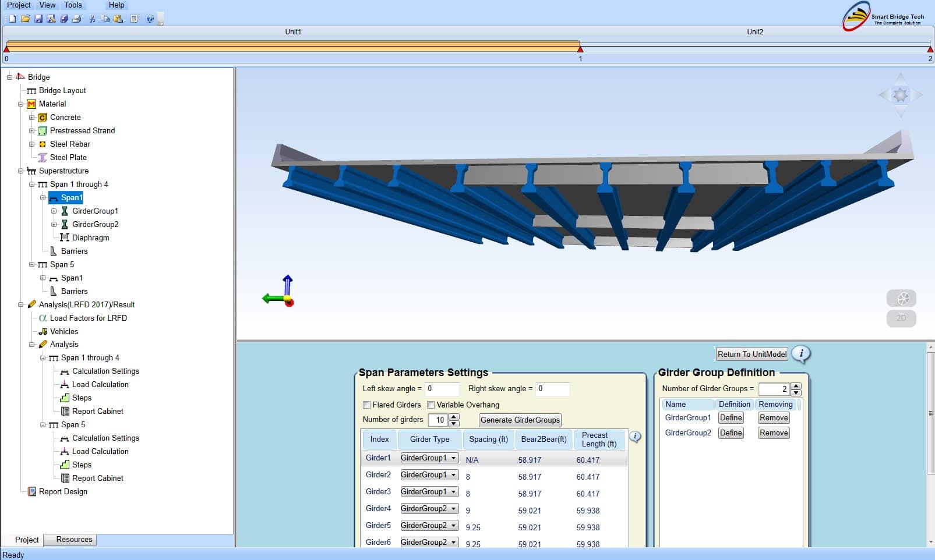The width and height of the screenshot is (935, 560).
Task: Open the View menu
Action: (47, 5)
